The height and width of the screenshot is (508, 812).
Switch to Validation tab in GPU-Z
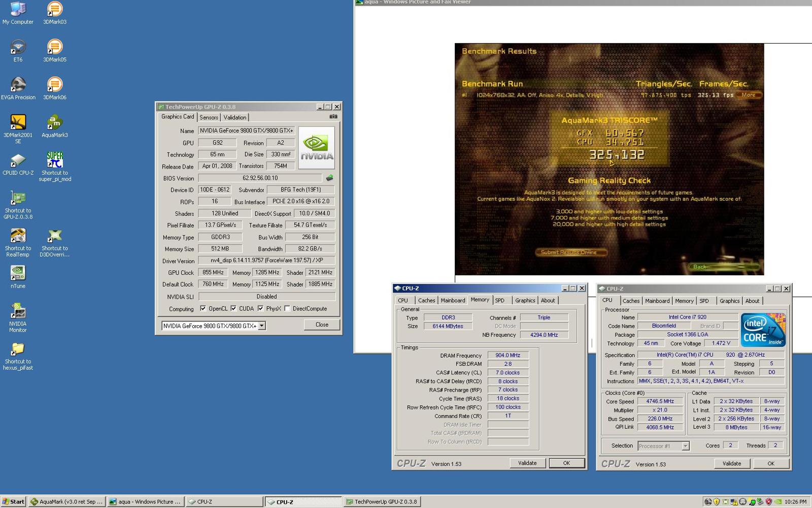point(235,117)
